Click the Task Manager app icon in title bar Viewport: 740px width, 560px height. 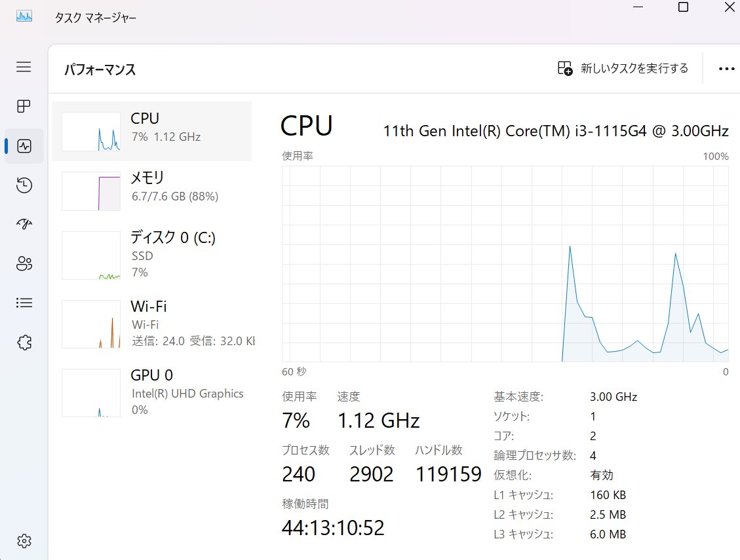point(24,16)
